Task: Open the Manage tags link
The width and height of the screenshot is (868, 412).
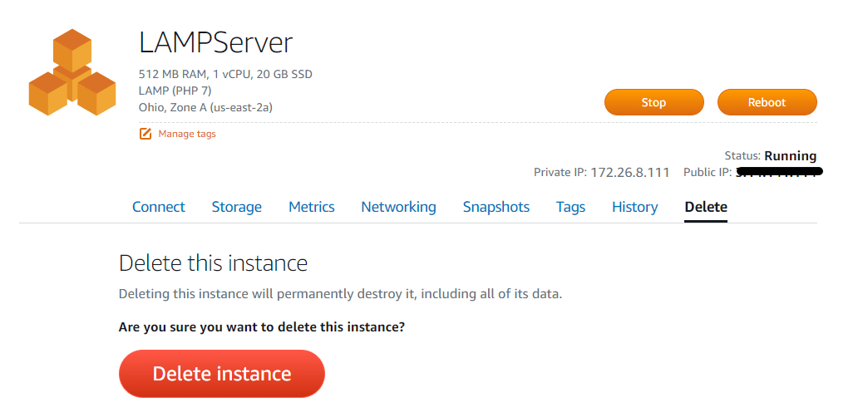Action: tap(187, 134)
